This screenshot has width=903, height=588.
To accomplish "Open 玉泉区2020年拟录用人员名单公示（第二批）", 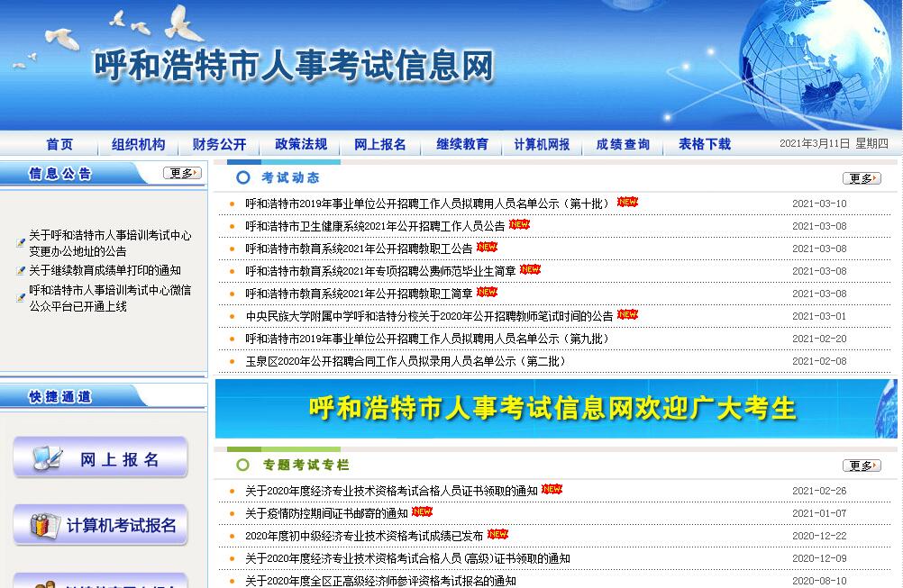I will click(405, 361).
